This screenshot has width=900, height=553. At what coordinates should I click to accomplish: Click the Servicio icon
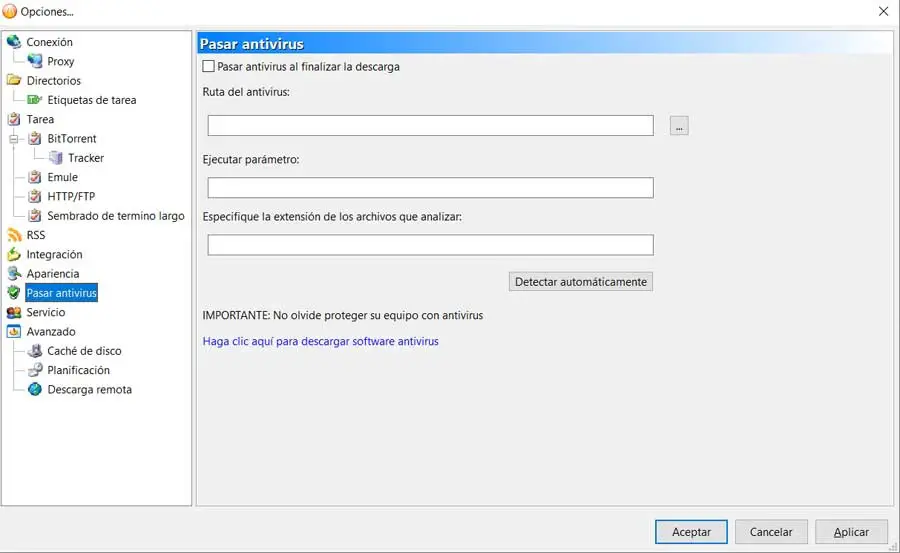tap(14, 313)
